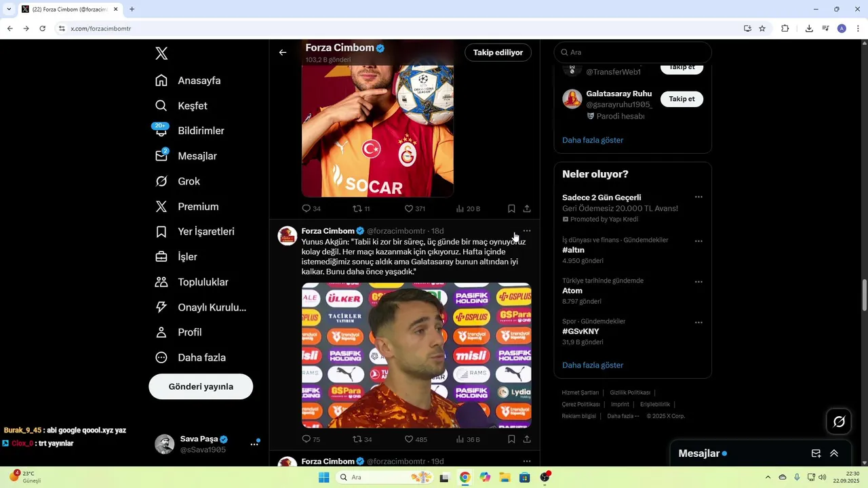Screen dimensions: 868x488
Task: Like the post with 485 likes
Action: [415, 439]
